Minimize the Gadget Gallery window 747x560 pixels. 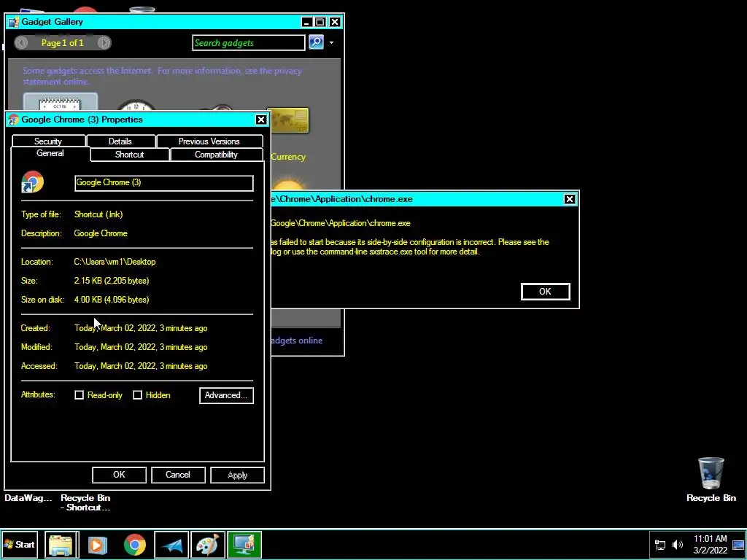point(307,22)
